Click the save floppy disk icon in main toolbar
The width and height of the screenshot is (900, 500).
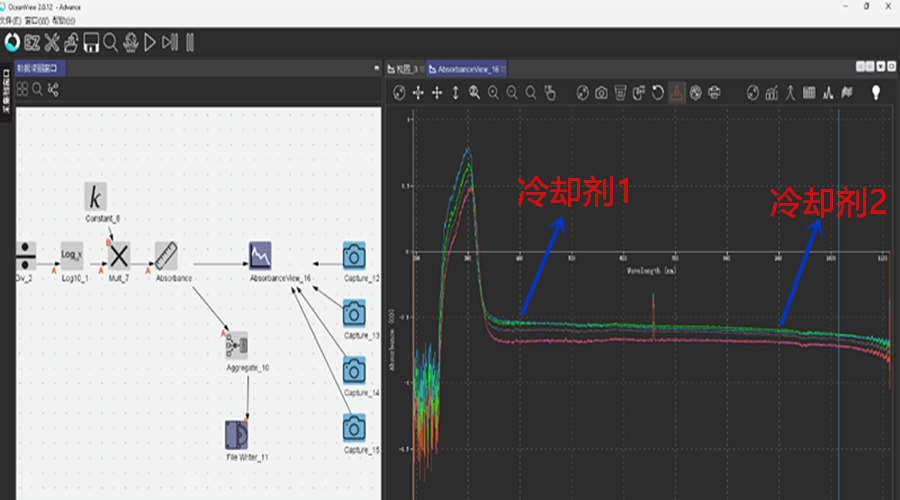point(90,42)
